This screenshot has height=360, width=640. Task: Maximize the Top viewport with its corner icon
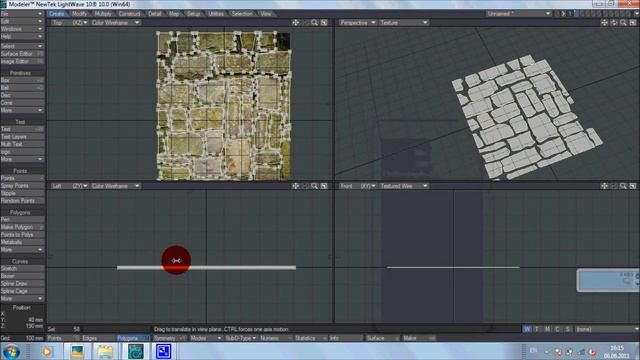point(324,23)
